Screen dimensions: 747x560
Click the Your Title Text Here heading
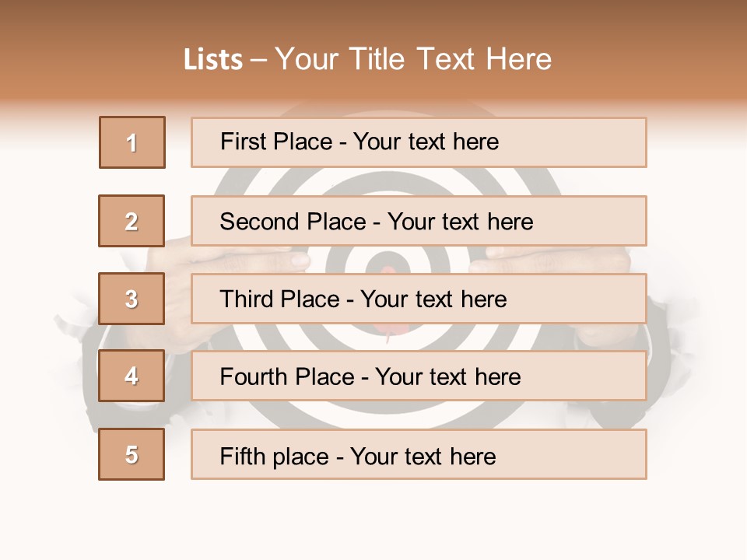pyautogui.click(x=413, y=60)
